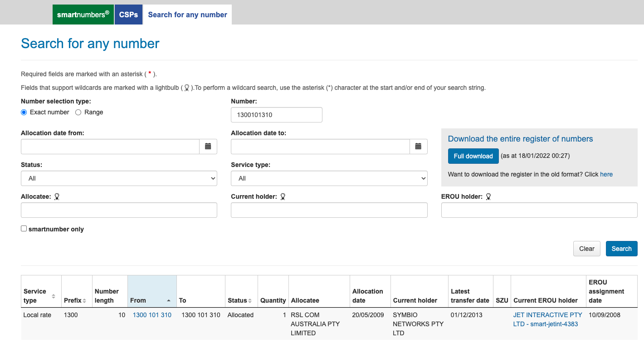Image resolution: width=644 pixels, height=348 pixels.
Task: Go to the smartnumbers tab
Action: pos(83,15)
